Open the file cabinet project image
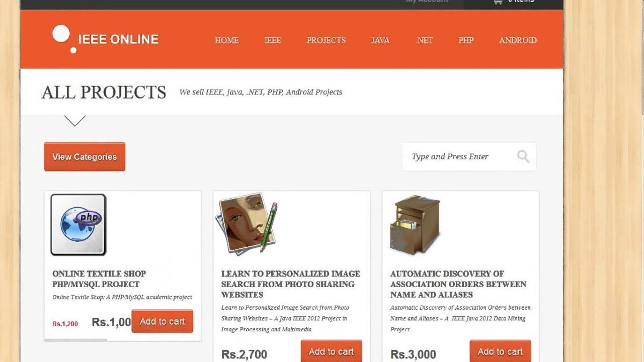 [x=415, y=225]
